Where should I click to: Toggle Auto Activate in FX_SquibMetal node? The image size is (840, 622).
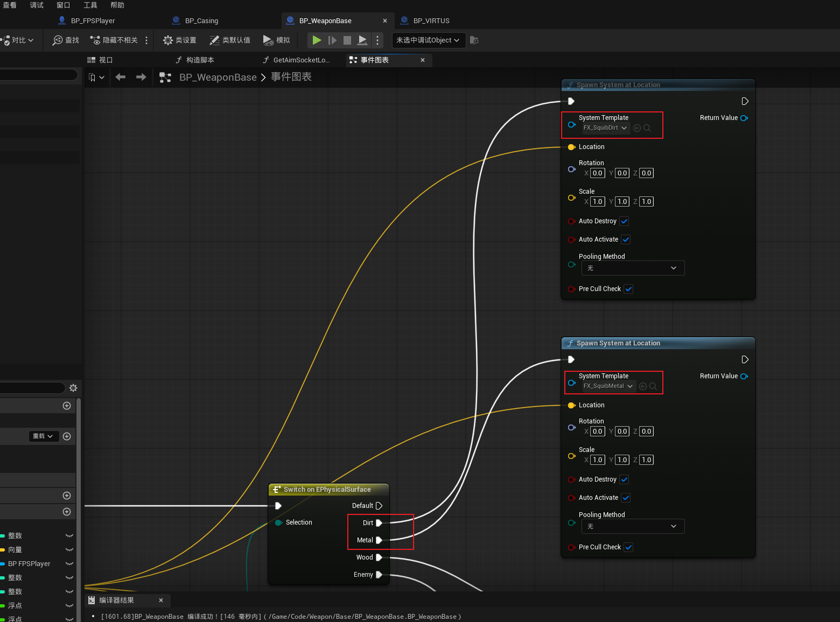click(626, 498)
